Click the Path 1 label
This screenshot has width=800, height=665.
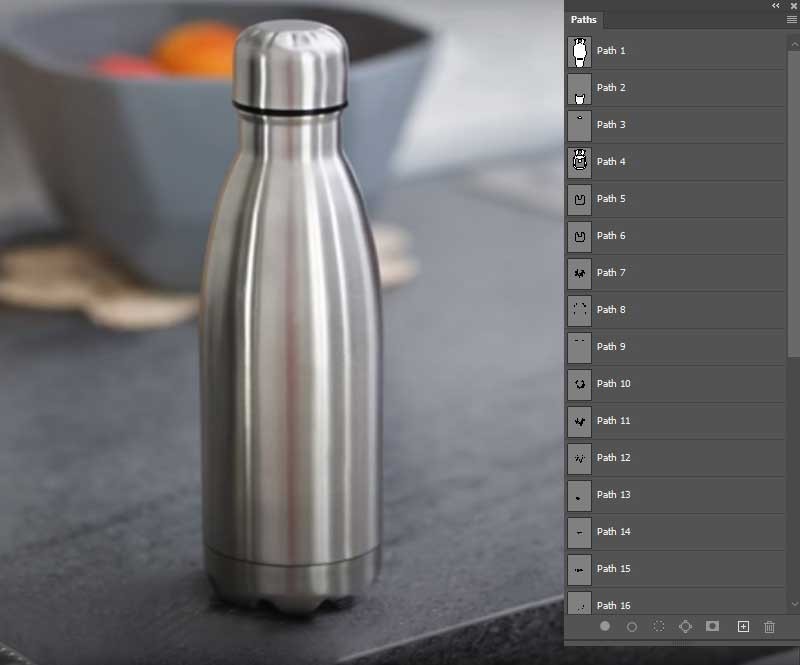(611, 51)
